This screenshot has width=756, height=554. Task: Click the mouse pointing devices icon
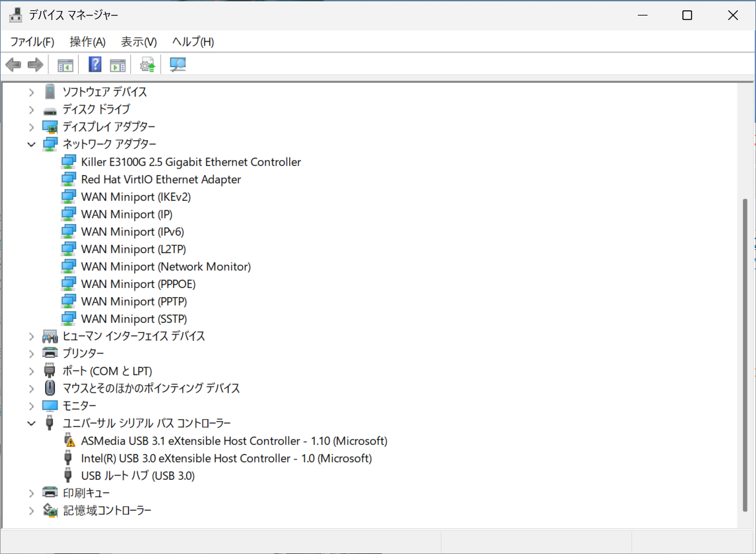coord(50,387)
